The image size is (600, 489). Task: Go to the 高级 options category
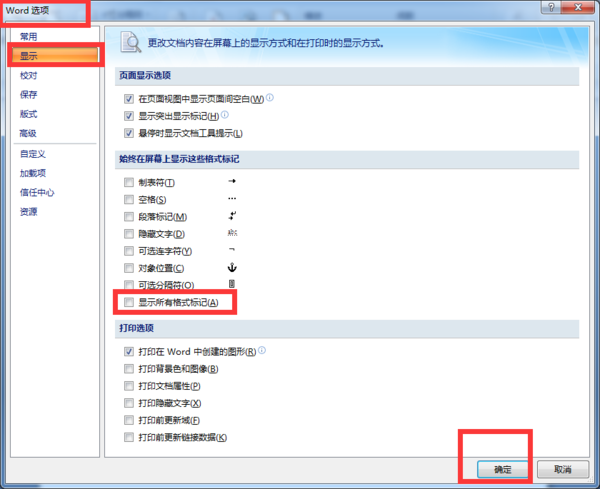pos(28,133)
